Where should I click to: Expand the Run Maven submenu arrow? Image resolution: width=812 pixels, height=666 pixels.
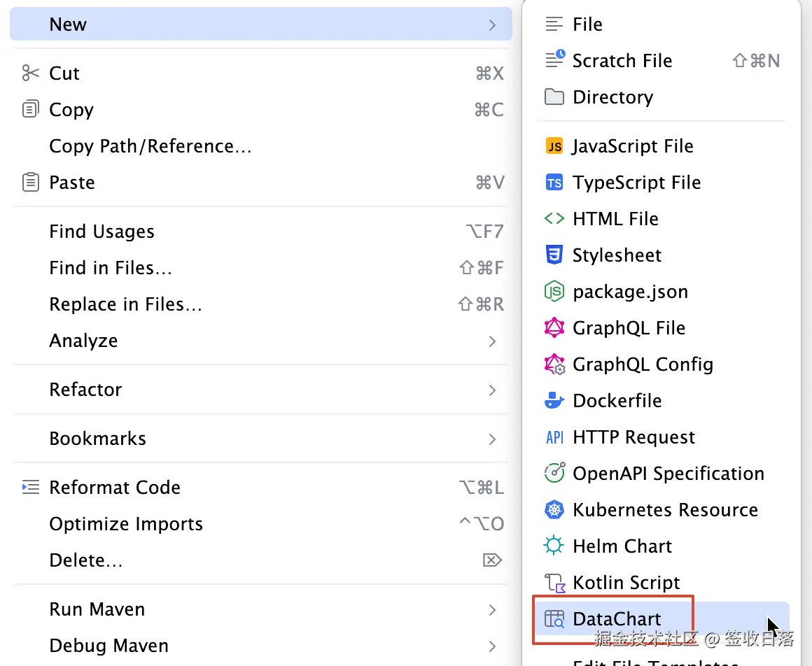pyautogui.click(x=492, y=609)
